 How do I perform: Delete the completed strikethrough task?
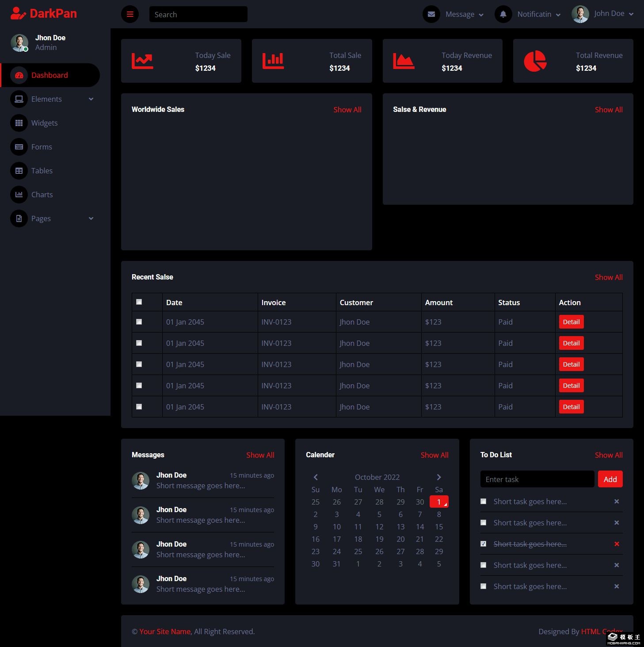pos(616,544)
